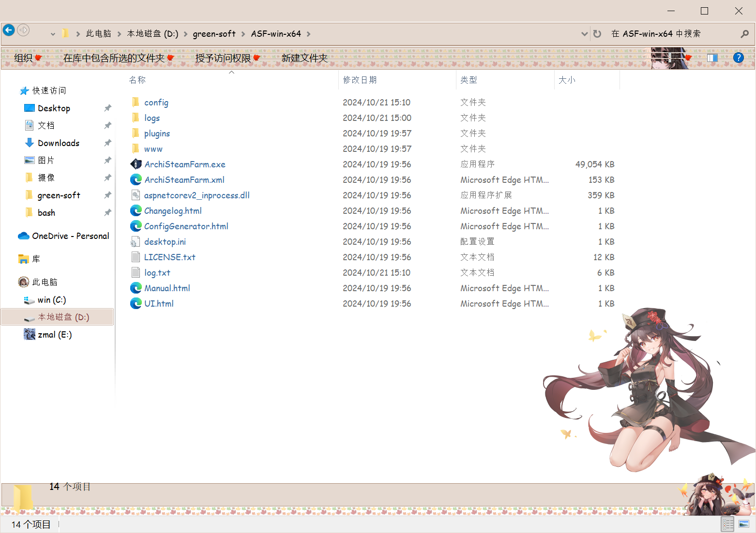Click 新建文件夹 button

(304, 58)
